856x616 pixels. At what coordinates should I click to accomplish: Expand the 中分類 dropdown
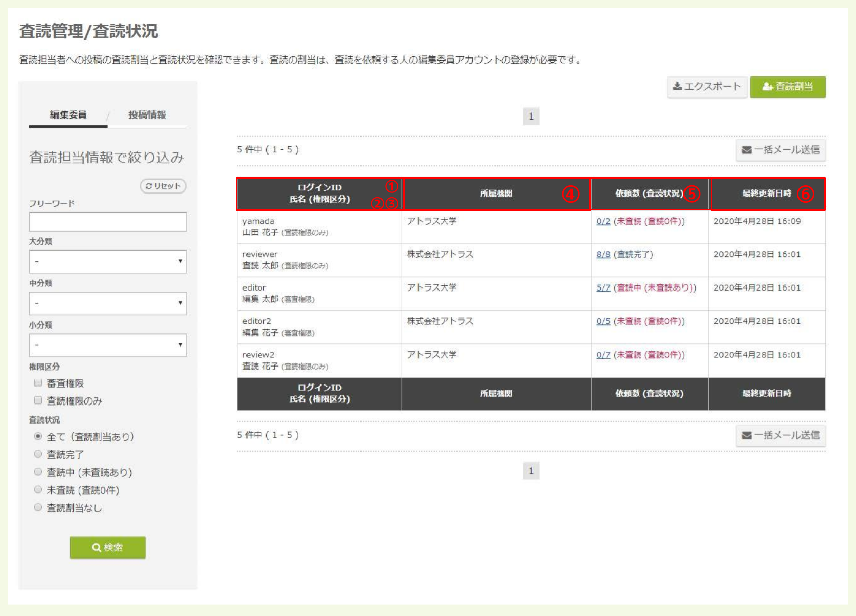pos(108,303)
